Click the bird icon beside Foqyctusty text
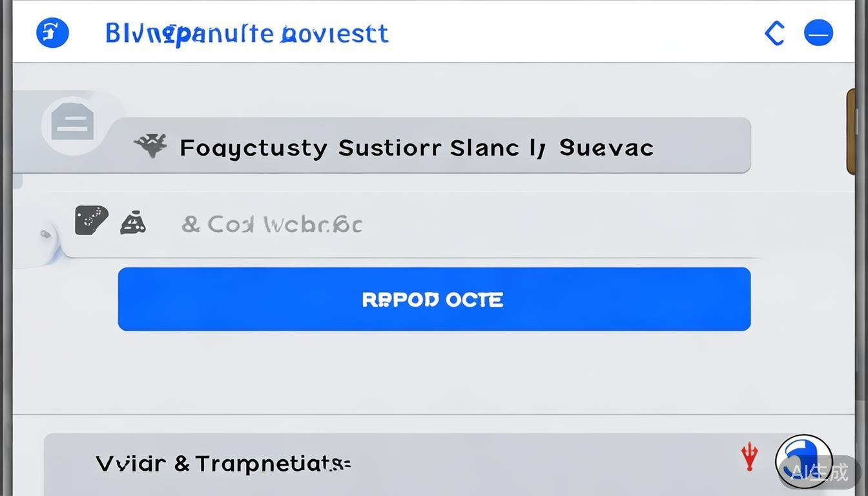868x496 pixels. coord(151,145)
